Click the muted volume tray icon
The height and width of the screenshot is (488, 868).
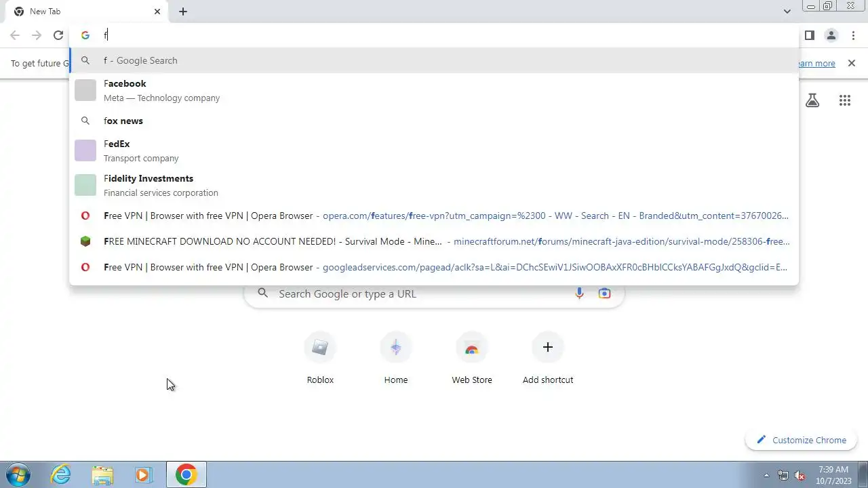pos(800,475)
